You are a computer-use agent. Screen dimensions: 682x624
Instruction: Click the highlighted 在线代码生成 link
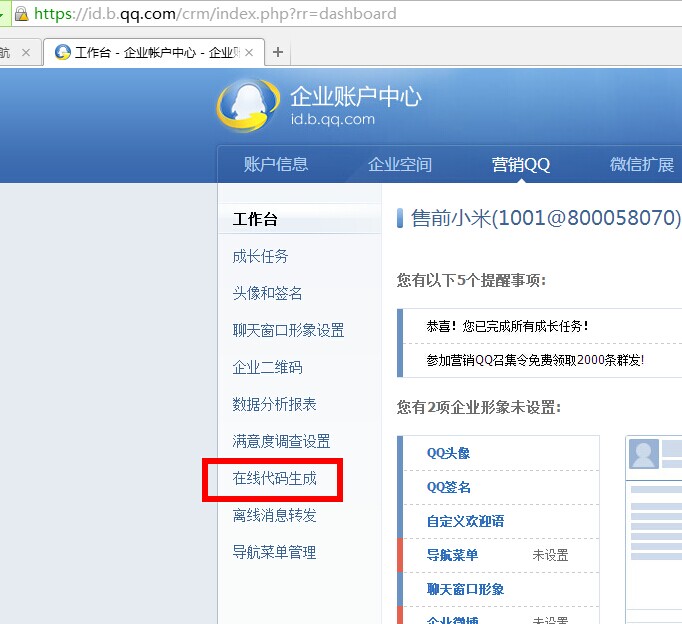click(x=275, y=478)
